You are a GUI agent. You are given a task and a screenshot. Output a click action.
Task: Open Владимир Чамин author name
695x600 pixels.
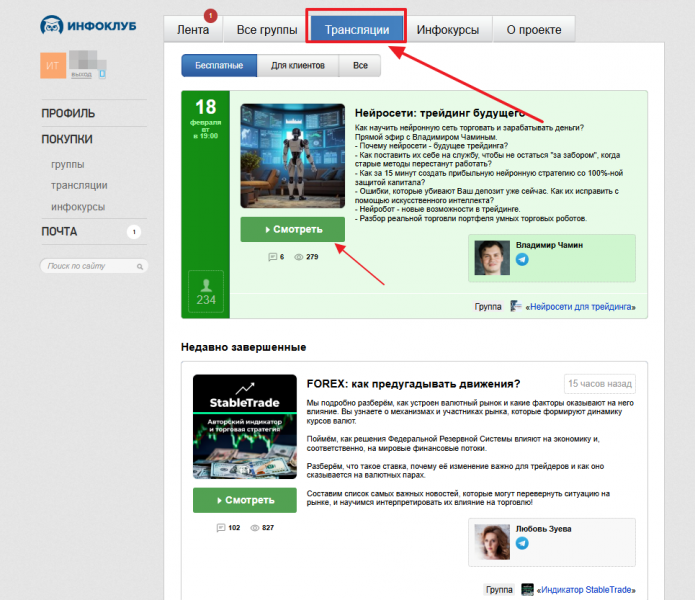tap(549, 245)
